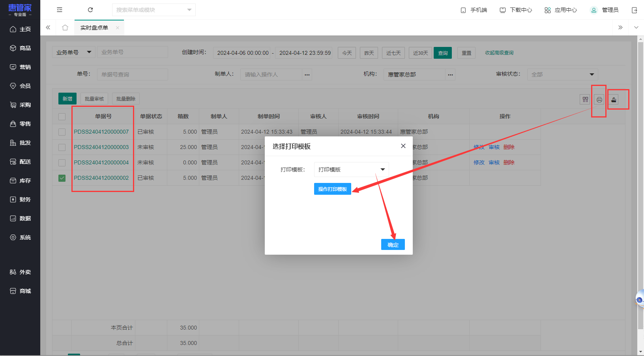Check the row PDSS2404120000004 checkbox
The width and height of the screenshot is (644, 356).
[x=62, y=163]
